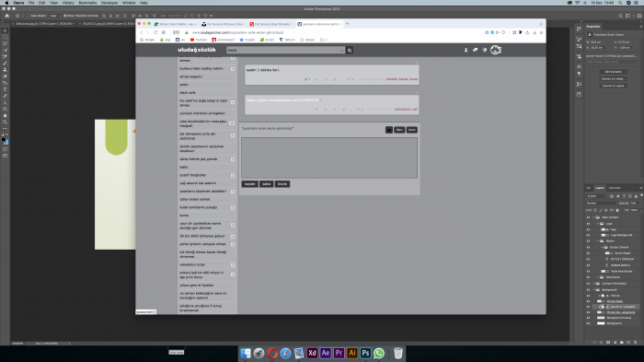644x362 pixels.
Task: Open the layer blend mode dropdown
Action: [x=602, y=204]
